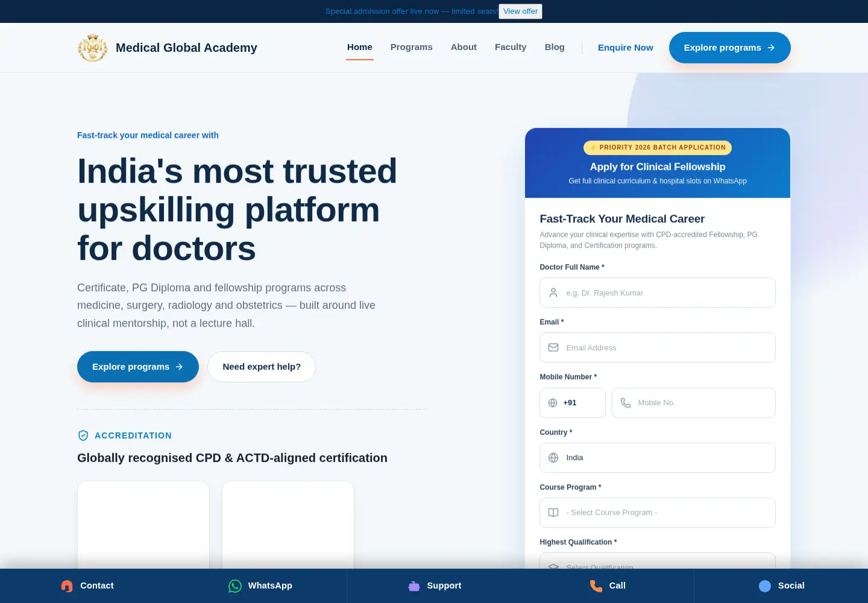Open the About nav item

pyautogui.click(x=464, y=47)
